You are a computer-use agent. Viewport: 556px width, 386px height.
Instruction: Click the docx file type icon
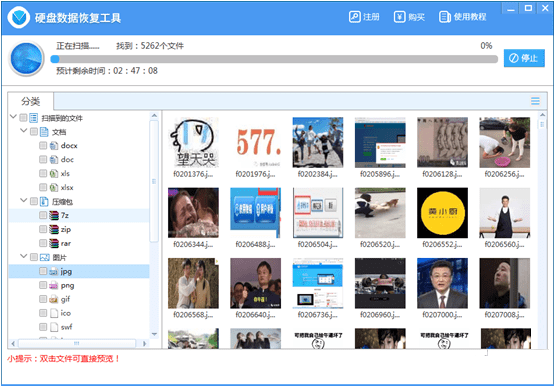click(x=54, y=146)
